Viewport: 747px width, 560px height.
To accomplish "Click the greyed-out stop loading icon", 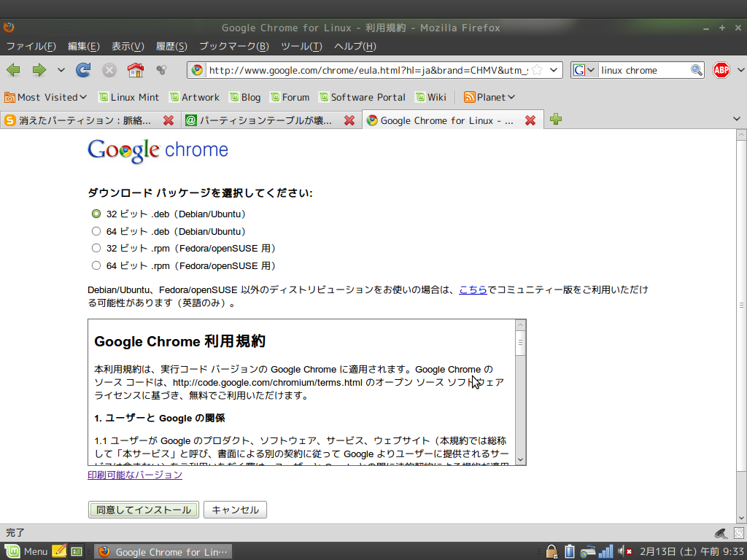I will pyautogui.click(x=109, y=71).
